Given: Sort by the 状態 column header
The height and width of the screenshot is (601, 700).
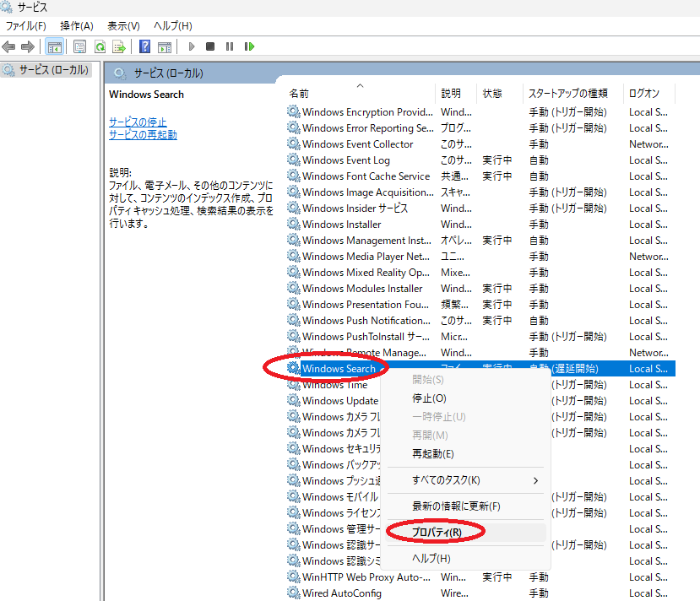Looking at the screenshot, I should point(500,93).
